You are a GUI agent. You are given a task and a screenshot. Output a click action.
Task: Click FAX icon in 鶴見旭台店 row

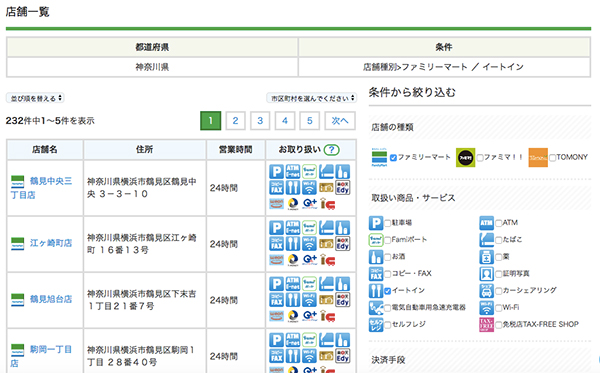click(276, 300)
